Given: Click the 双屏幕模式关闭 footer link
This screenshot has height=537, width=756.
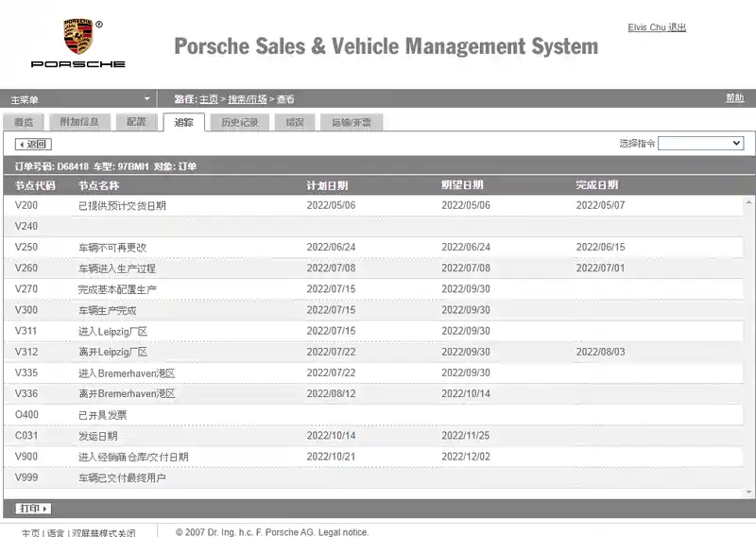Looking at the screenshot, I should click(104, 533).
